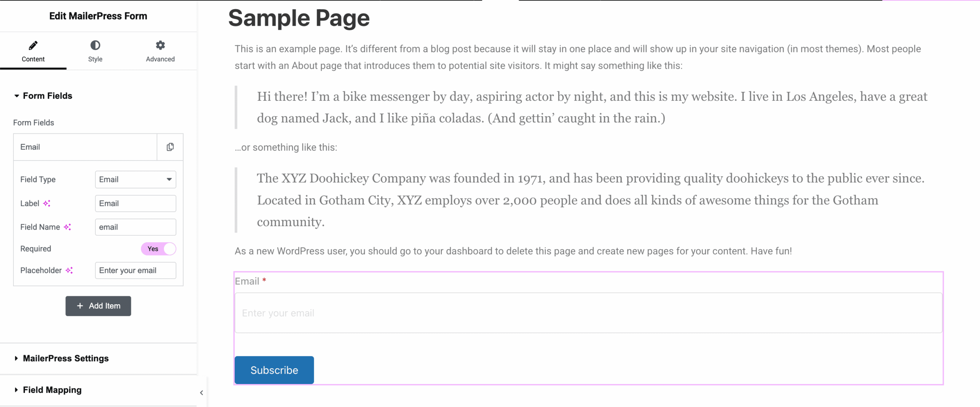
Task: Click the Add Item button
Action: 98,306
